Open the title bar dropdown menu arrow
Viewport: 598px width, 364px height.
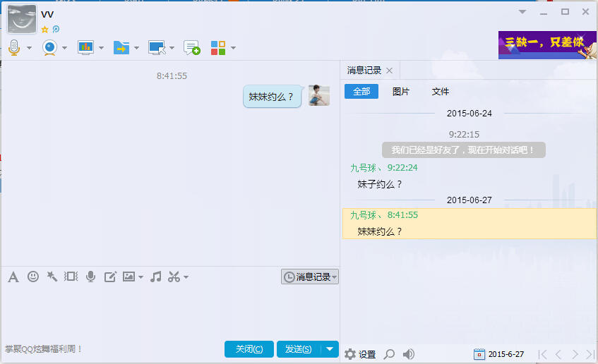click(522, 12)
